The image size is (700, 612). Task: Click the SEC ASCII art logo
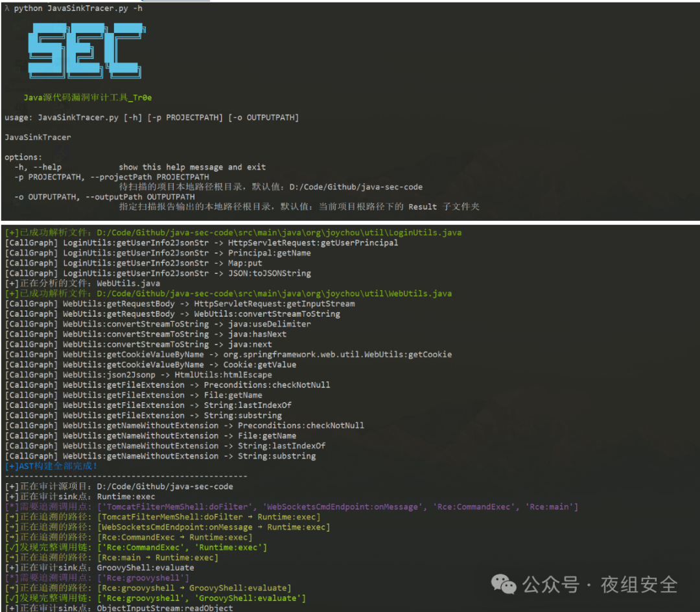point(87,51)
